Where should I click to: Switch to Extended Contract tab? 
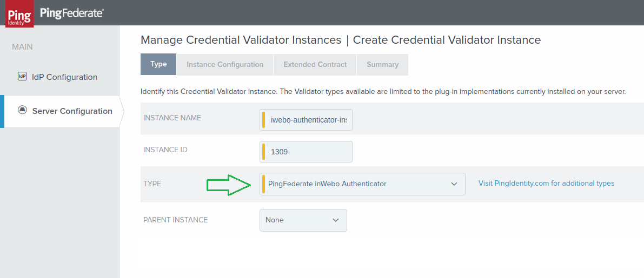315,64
